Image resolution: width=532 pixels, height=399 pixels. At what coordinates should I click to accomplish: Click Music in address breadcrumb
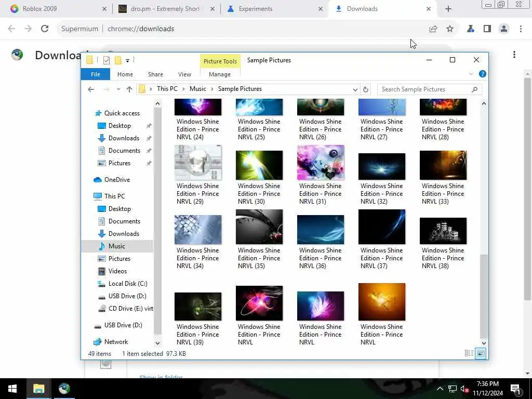click(198, 89)
